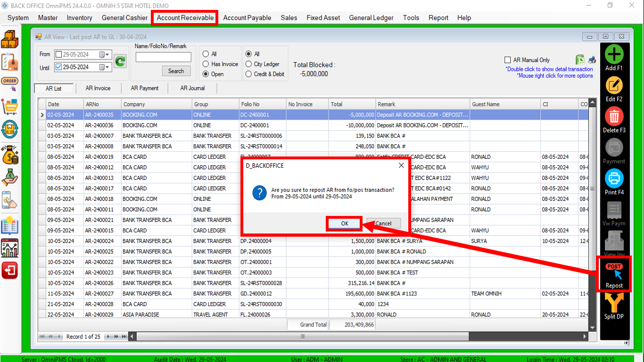Open the Until date calendar dropdown
Screen dimensions: 644x362
[x=104, y=67]
